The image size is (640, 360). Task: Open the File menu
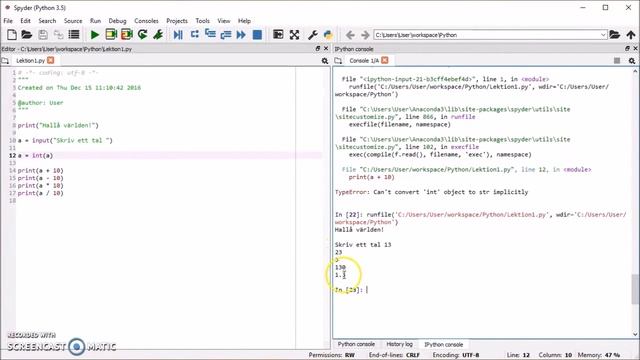click(8, 21)
